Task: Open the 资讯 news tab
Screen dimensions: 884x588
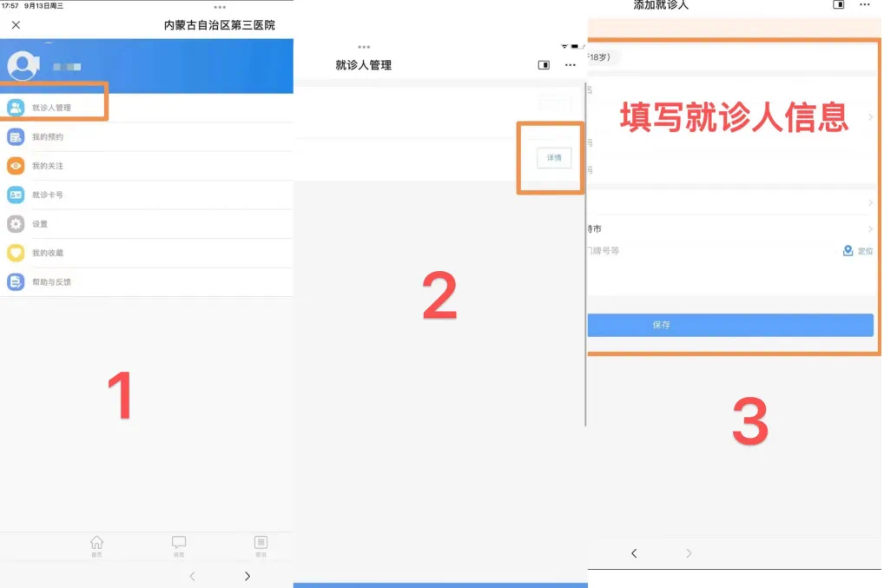Action: pos(261,545)
